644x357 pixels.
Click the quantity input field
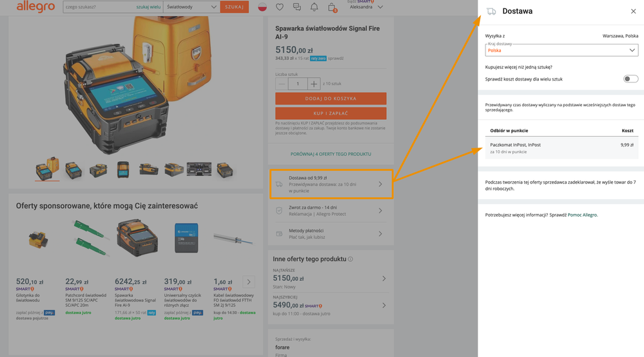click(x=298, y=84)
